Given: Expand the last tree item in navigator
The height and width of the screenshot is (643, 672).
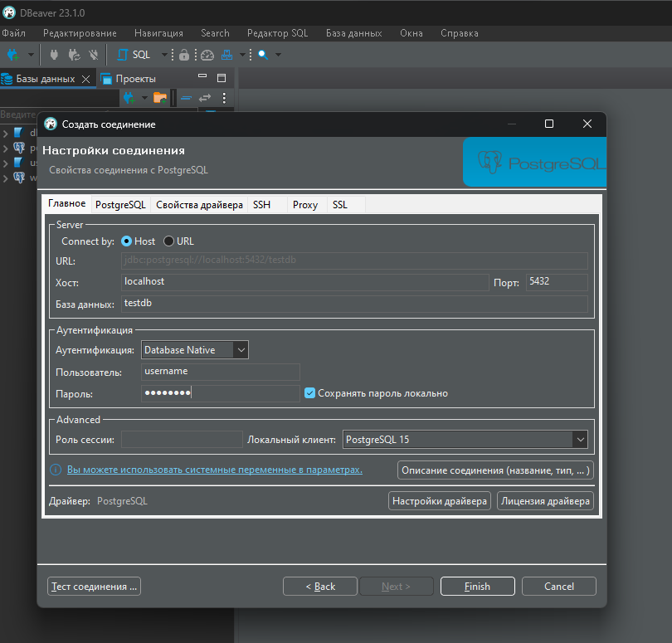Looking at the screenshot, I should (6, 178).
